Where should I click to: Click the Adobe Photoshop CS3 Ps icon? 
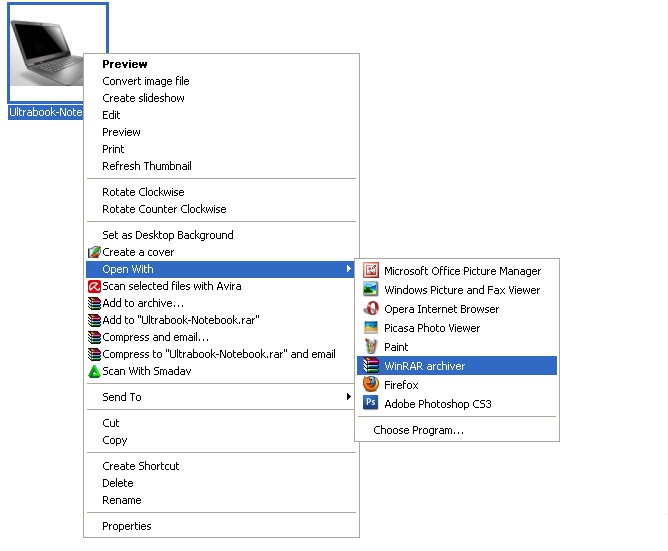[371, 403]
